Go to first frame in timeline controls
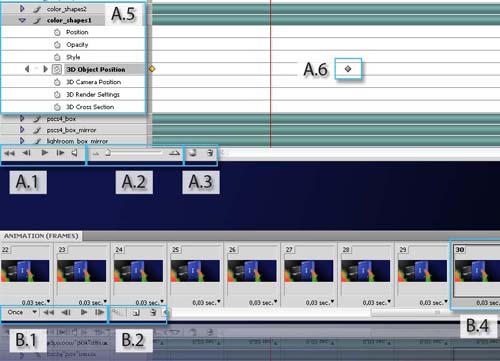The height and width of the screenshot is (361, 500). pyautogui.click(x=9, y=153)
